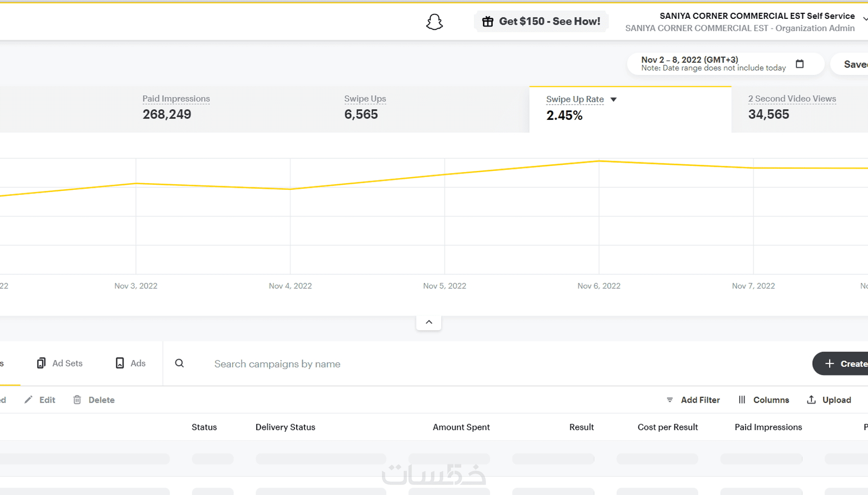
Task: Click the Delivery Status column header
Action: coord(285,427)
